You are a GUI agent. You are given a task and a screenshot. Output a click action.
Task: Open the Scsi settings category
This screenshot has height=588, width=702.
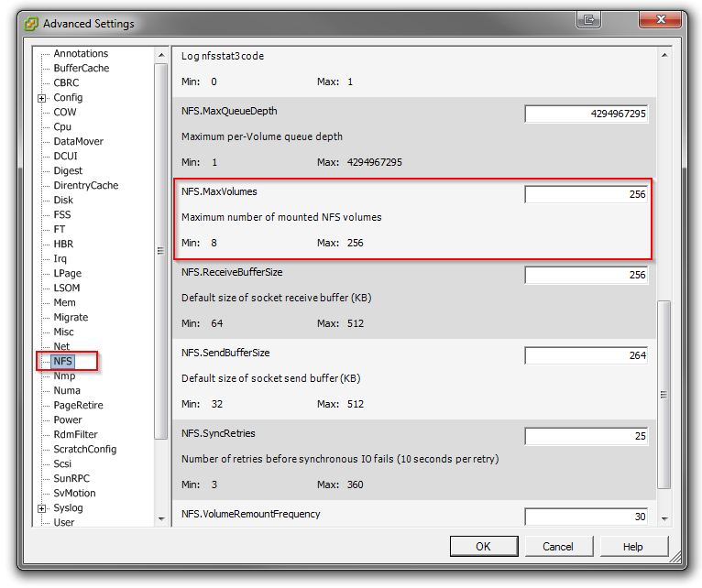pyautogui.click(x=62, y=464)
